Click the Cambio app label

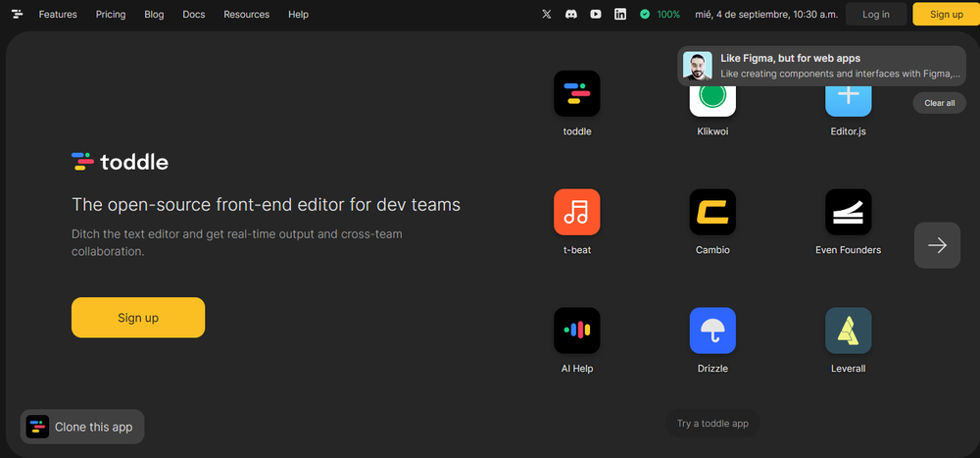click(x=712, y=250)
